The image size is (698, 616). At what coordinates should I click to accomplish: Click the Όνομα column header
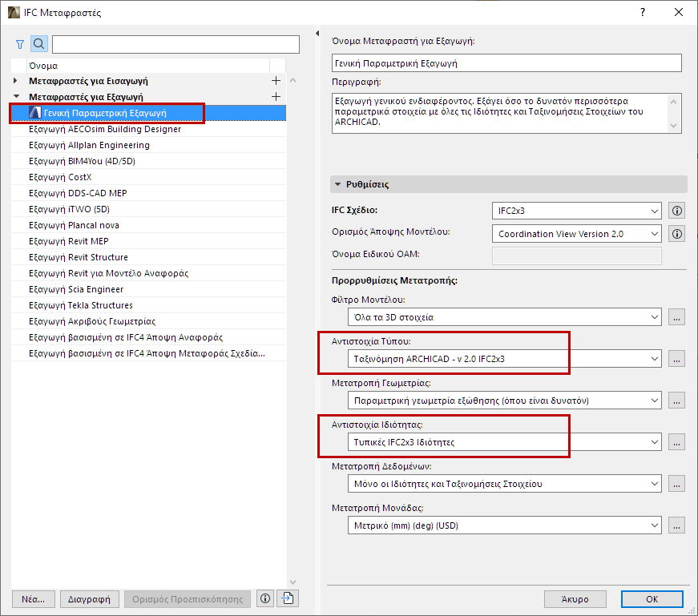coord(148,66)
